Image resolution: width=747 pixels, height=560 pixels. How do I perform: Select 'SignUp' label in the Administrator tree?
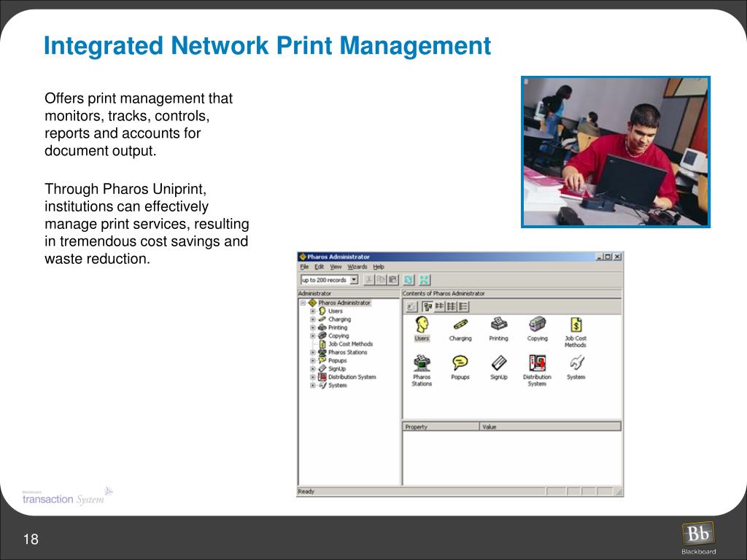(x=337, y=369)
